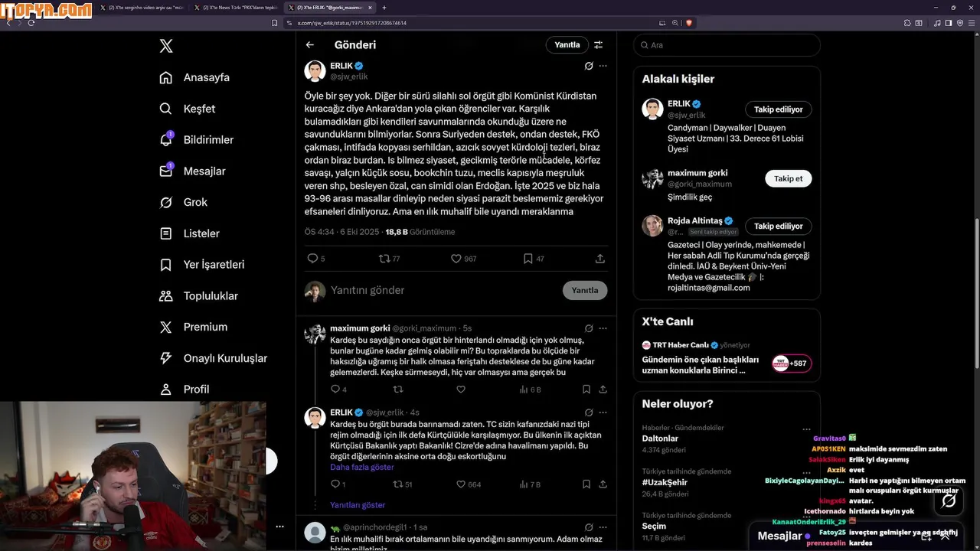Click the reply icon with 5 on the main post
The height and width of the screenshot is (551, 980).
315,259
